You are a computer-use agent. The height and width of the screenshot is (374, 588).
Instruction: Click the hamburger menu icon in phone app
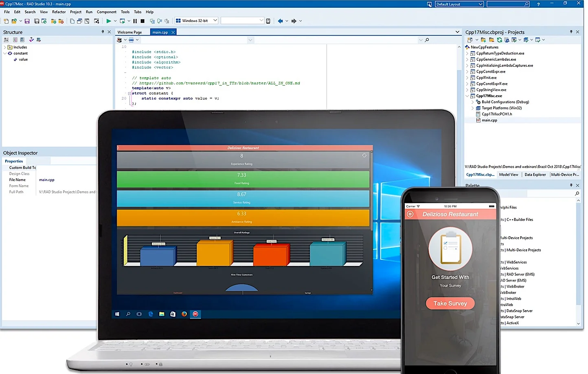(x=410, y=214)
